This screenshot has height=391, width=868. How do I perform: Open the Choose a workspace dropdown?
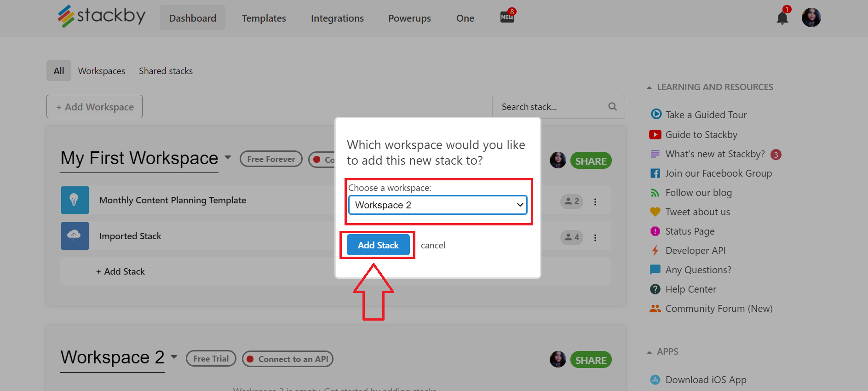pos(438,205)
